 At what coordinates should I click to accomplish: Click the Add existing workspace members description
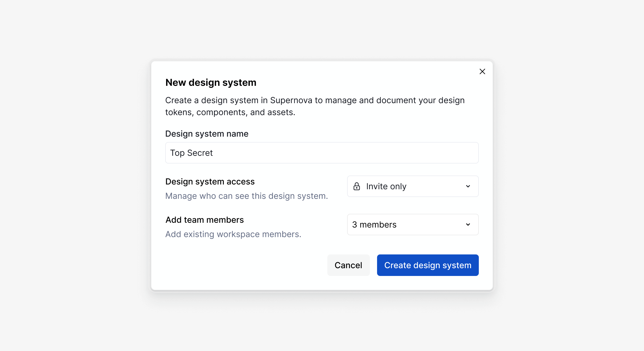(233, 234)
